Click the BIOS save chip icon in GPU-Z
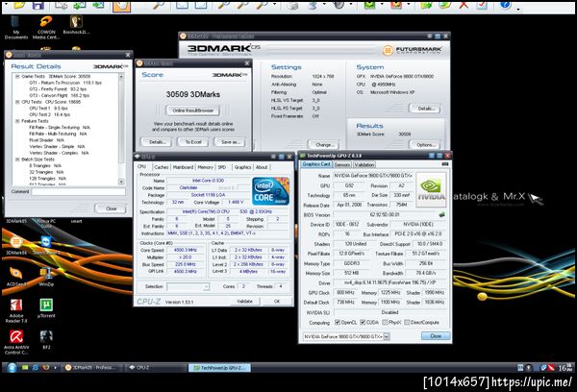This screenshot has width=577, height=392. click(x=442, y=214)
